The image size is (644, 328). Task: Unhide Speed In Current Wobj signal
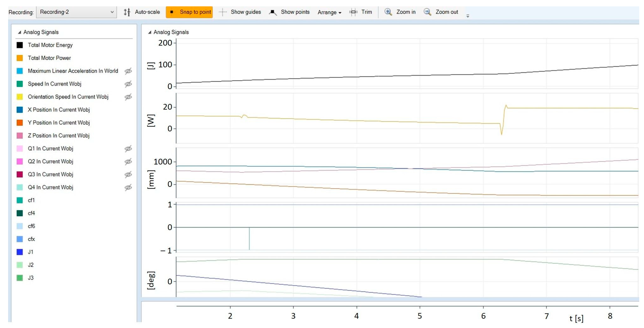[x=128, y=84]
